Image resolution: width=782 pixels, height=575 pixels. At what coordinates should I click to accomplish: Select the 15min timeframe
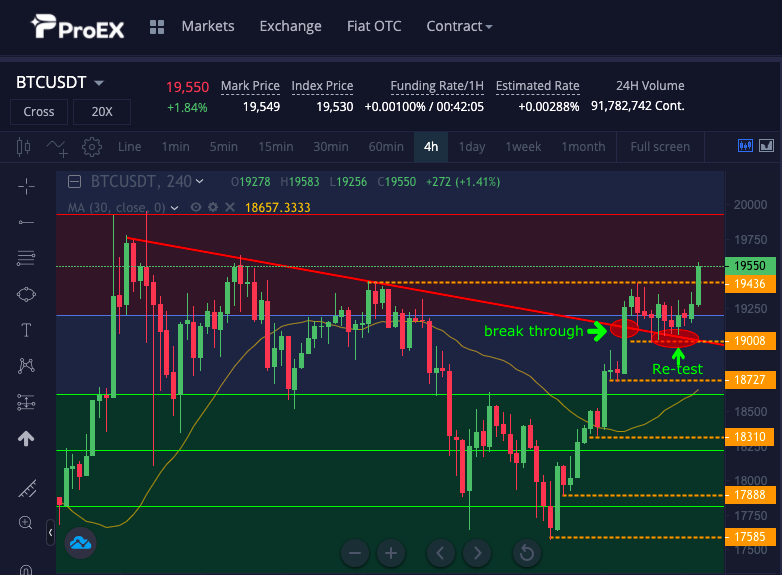click(x=276, y=147)
